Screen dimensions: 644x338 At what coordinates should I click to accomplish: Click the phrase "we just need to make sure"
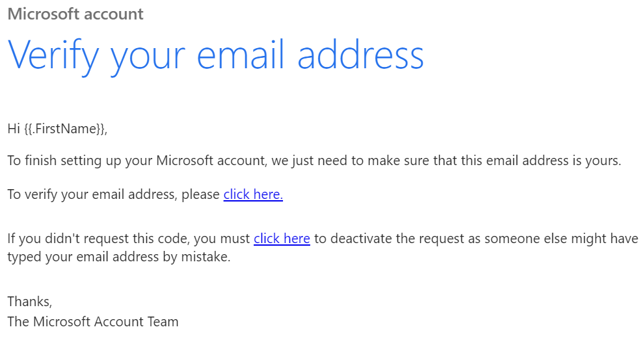tap(350, 161)
